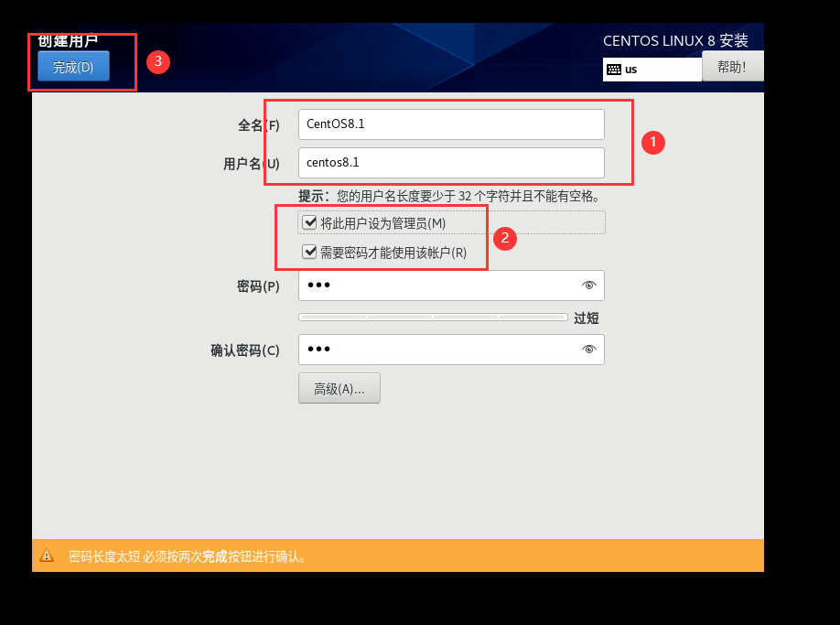Toggle 需要密码才能使用该帐户 checkbox

(x=309, y=252)
